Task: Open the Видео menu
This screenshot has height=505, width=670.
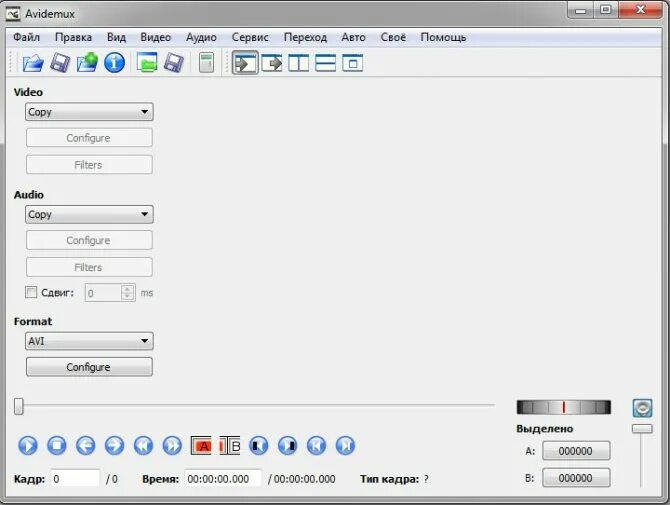Action: pyautogui.click(x=156, y=38)
